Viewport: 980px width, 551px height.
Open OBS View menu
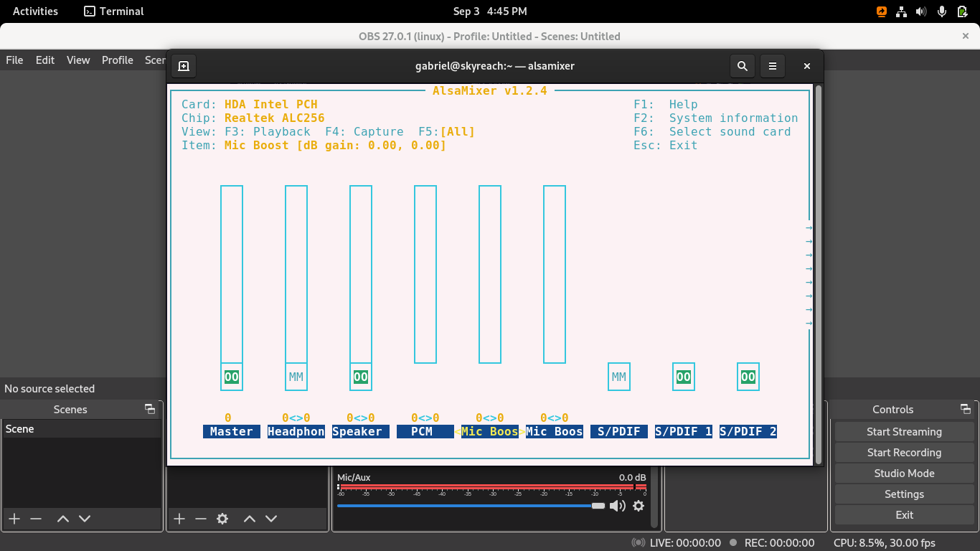click(78, 60)
